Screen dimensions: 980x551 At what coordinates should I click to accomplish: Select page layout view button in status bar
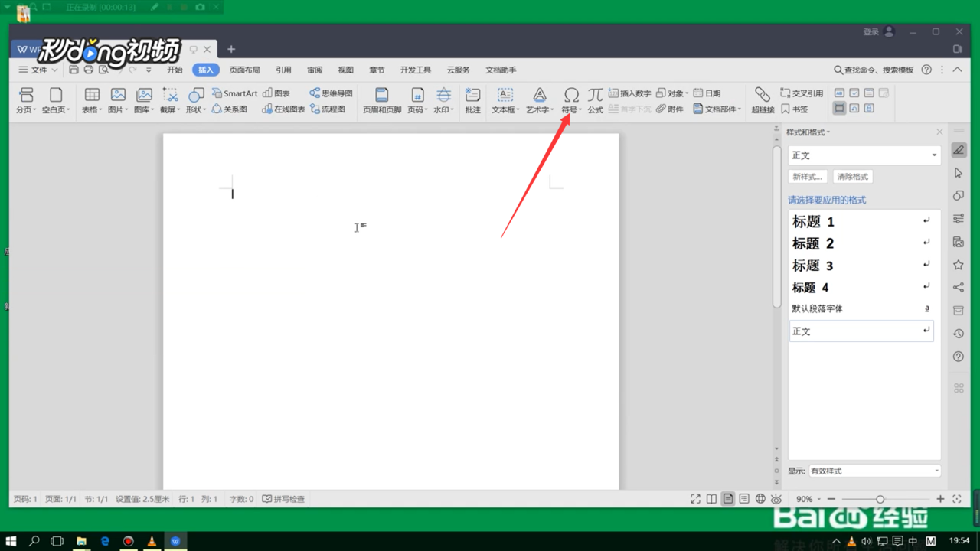728,499
